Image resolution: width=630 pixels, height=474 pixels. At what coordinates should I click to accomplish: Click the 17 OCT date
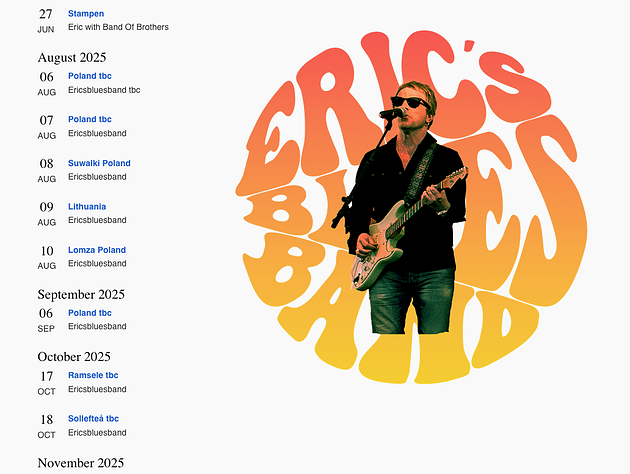click(47, 382)
